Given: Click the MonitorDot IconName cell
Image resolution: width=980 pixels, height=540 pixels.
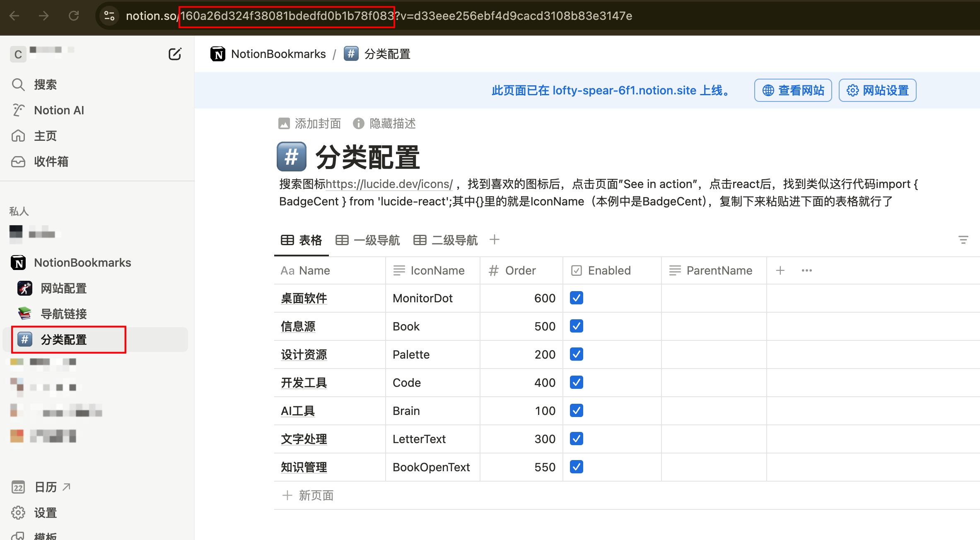Looking at the screenshot, I should 433,298.
